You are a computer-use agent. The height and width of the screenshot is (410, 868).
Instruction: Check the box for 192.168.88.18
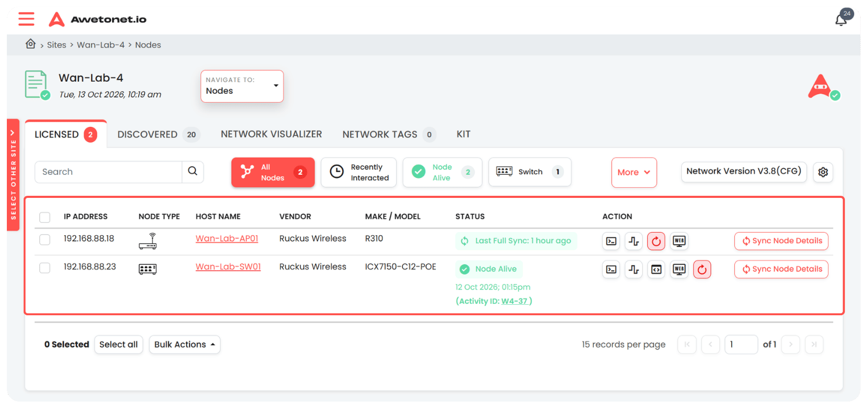pyautogui.click(x=45, y=239)
